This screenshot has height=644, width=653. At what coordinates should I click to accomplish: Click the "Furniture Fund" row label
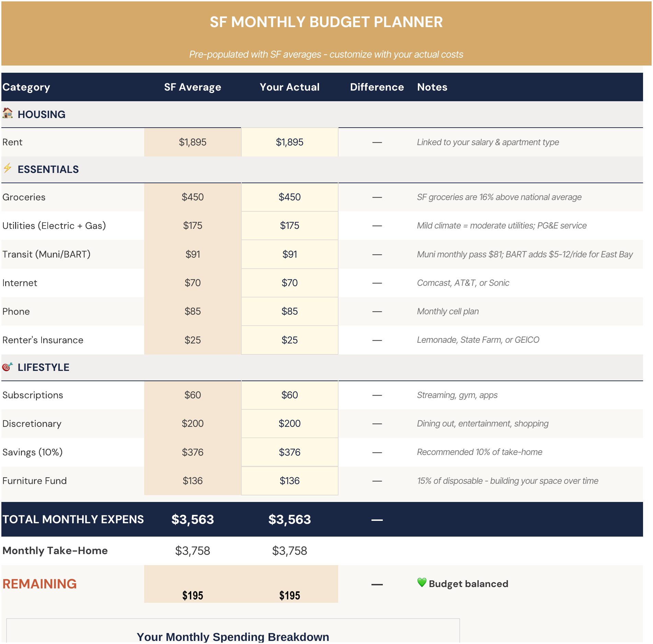tap(35, 481)
